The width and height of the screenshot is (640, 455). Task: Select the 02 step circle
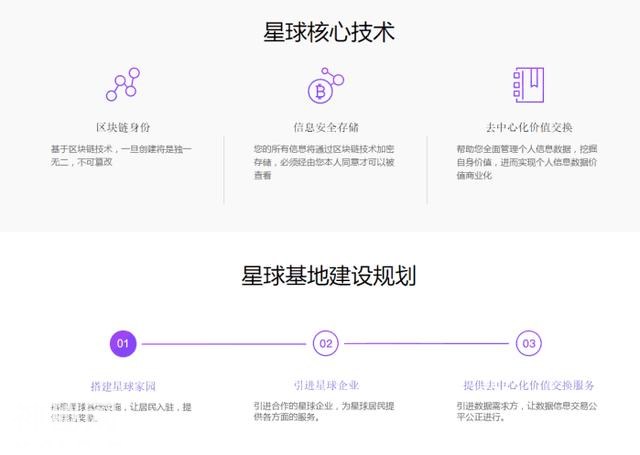(x=326, y=343)
